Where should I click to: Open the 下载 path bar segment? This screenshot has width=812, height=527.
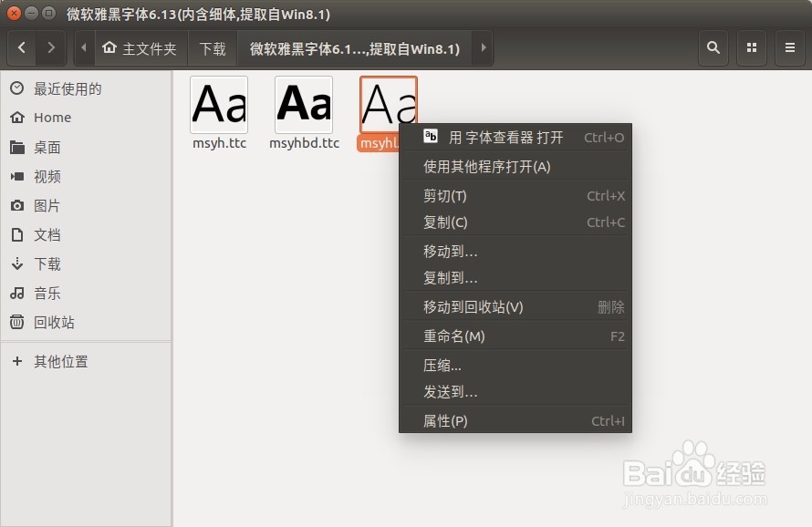coord(213,48)
